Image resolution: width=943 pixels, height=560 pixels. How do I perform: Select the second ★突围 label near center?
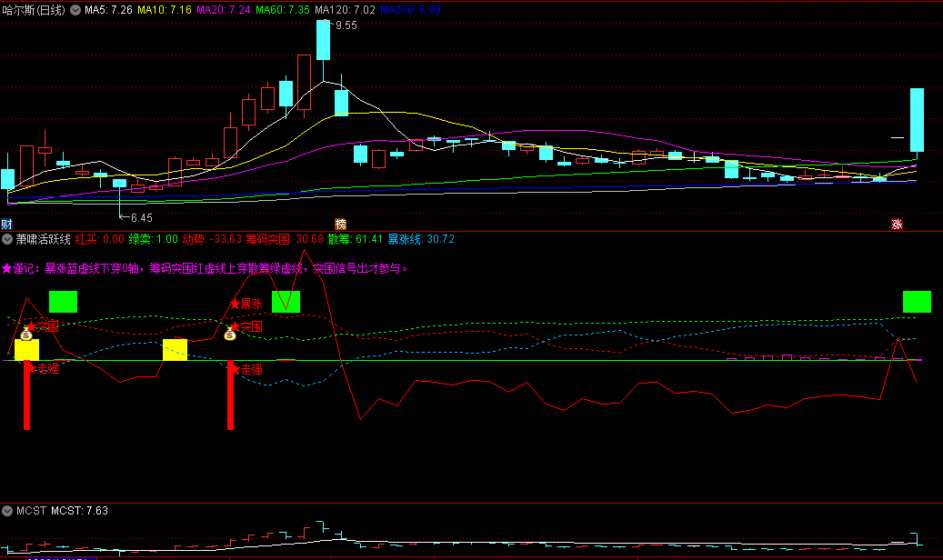(246, 326)
